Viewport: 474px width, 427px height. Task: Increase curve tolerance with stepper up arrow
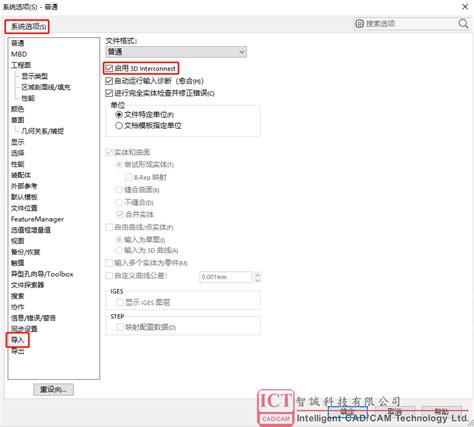257,275
